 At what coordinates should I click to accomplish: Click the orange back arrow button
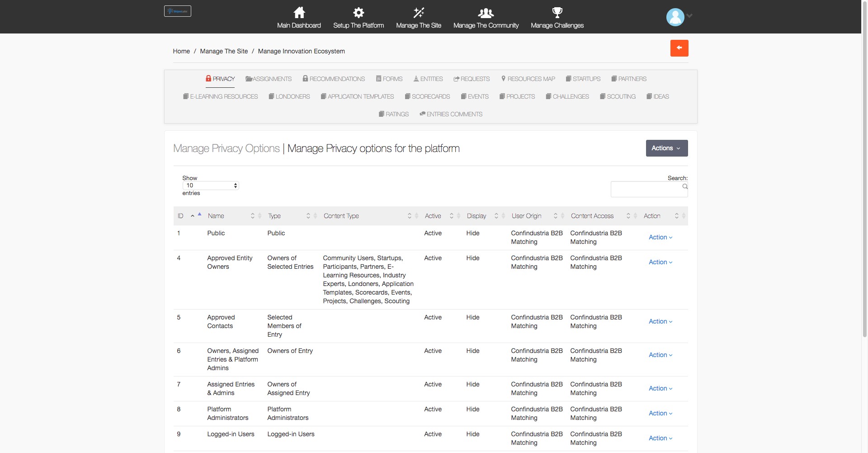point(679,48)
